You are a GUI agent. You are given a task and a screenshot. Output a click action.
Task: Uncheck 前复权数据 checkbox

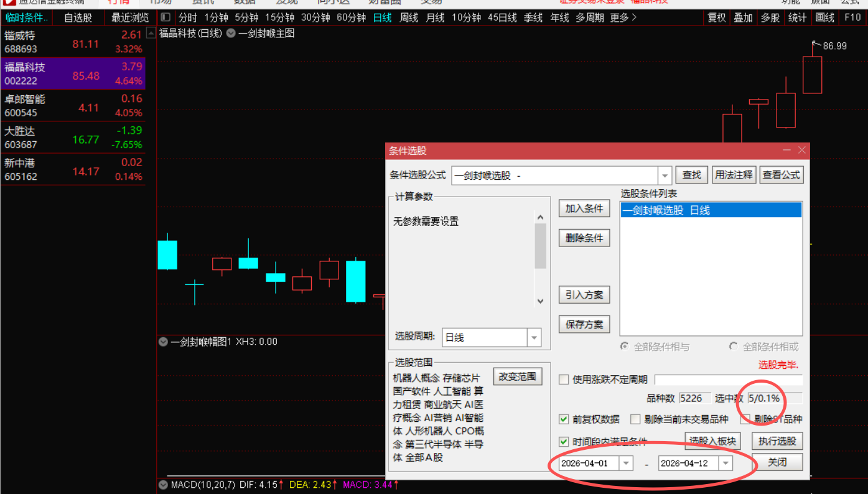click(564, 419)
